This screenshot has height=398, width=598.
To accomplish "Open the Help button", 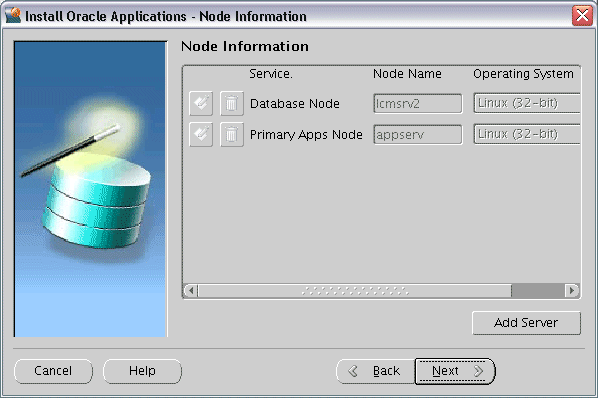I will [x=142, y=371].
